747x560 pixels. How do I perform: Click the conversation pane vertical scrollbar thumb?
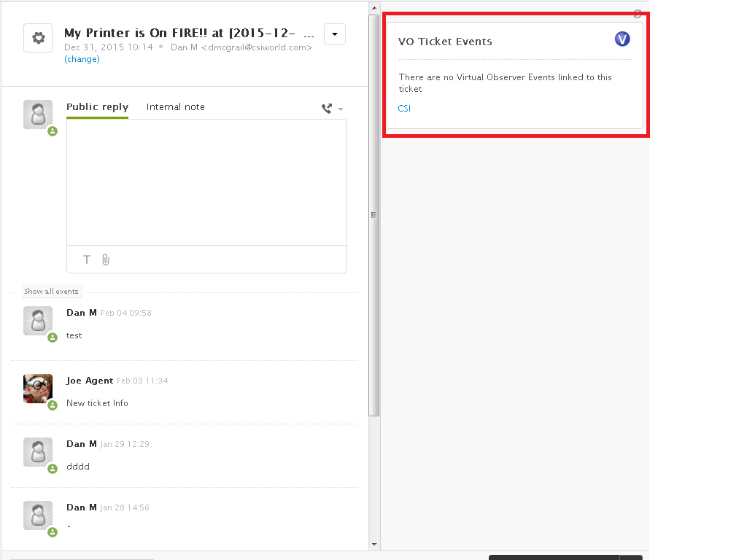pyautogui.click(x=373, y=215)
